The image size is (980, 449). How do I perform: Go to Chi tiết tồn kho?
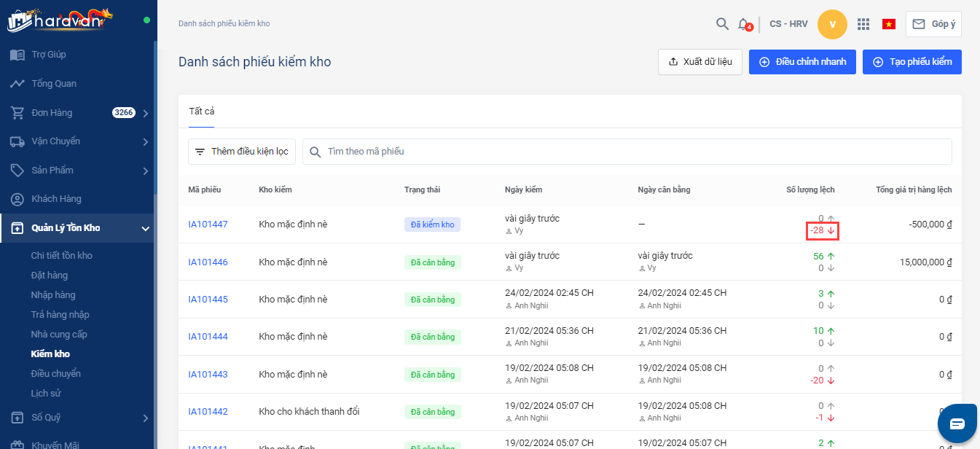(61, 256)
